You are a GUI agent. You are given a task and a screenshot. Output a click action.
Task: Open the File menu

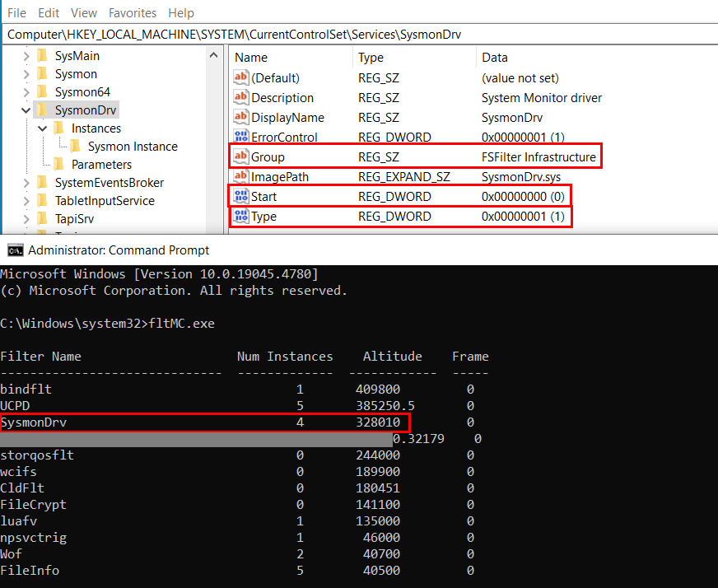[16, 13]
